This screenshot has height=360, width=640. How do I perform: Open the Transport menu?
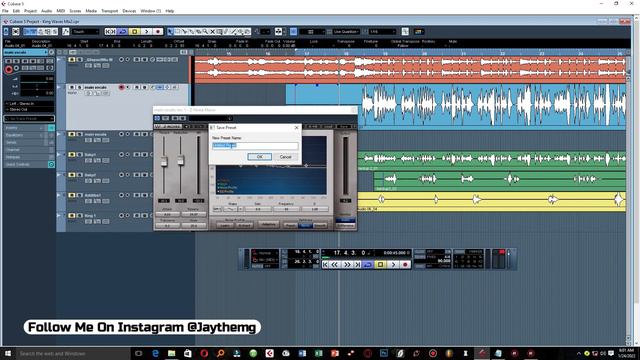[109, 11]
